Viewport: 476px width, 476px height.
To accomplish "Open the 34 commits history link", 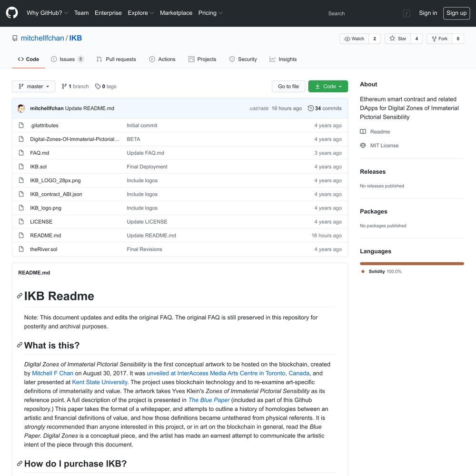I will click(325, 109).
